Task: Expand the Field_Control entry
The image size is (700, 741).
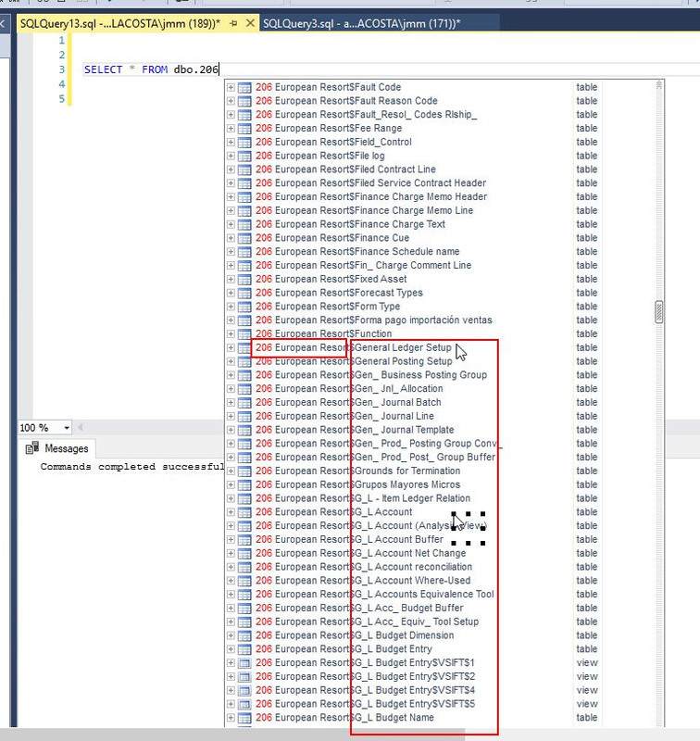Action: pos(231,142)
